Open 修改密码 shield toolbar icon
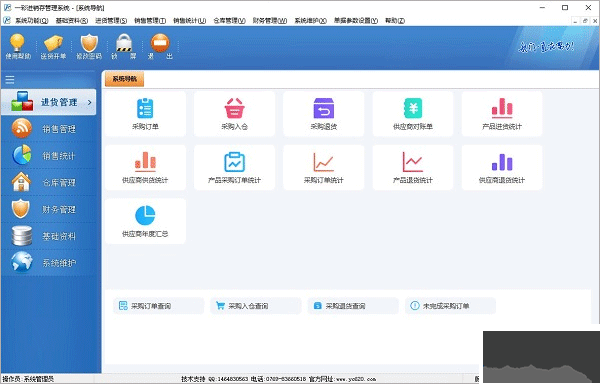 [89, 46]
